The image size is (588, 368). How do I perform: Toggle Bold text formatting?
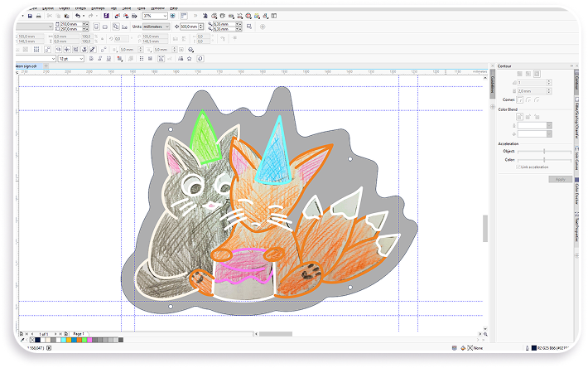point(91,59)
